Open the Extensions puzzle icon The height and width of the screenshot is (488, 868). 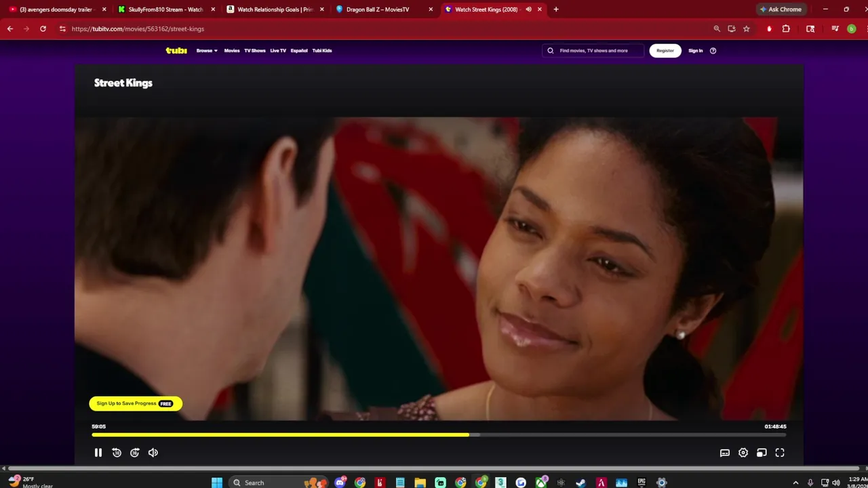click(786, 28)
